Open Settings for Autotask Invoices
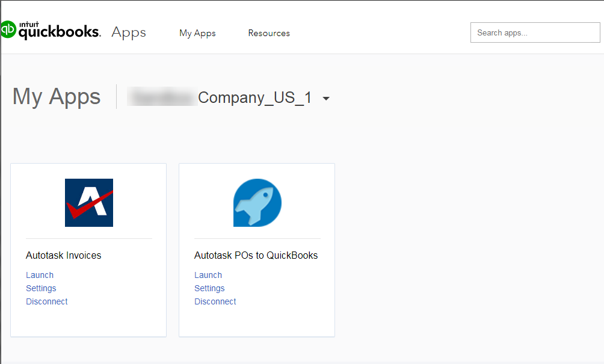 pos(41,288)
